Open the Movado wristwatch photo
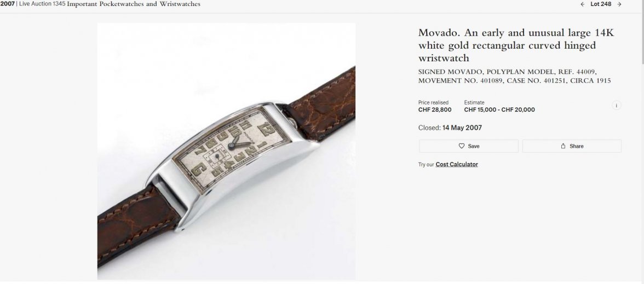Screen dimensions: 644x284 [226, 151]
